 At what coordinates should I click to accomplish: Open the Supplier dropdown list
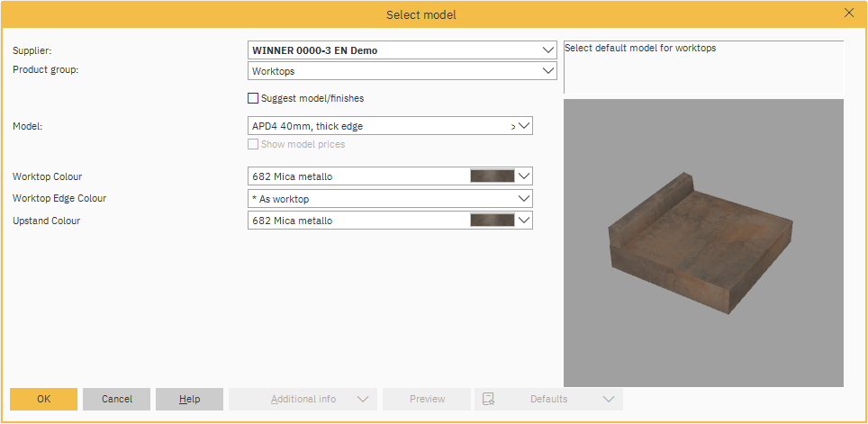[x=548, y=50]
